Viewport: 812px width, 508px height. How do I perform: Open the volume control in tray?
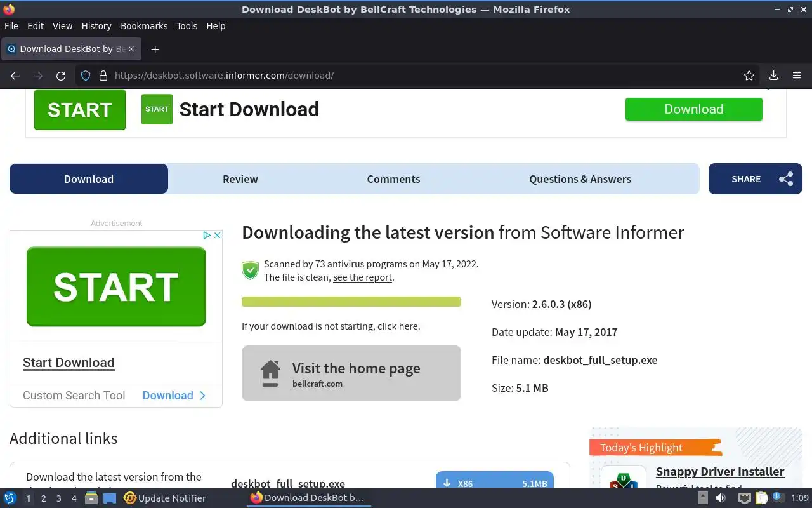pyautogui.click(x=721, y=498)
